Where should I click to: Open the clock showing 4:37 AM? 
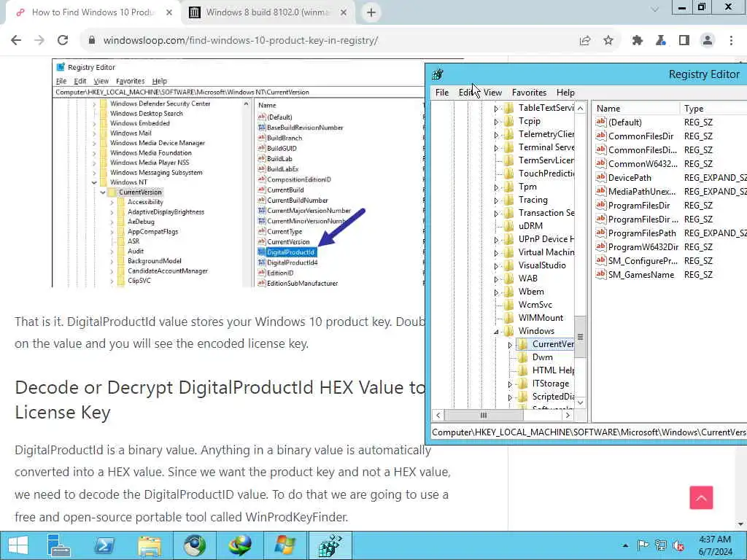point(715,545)
